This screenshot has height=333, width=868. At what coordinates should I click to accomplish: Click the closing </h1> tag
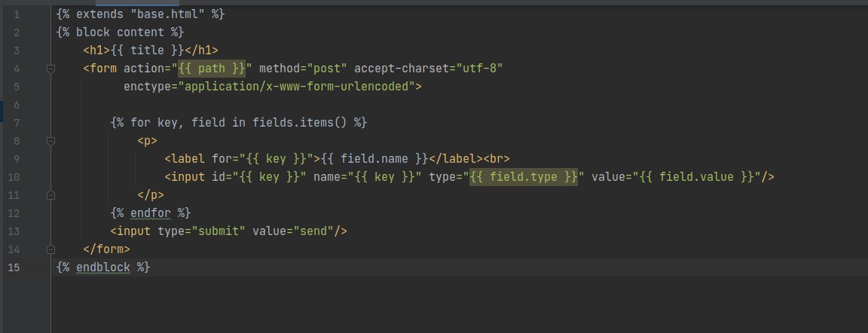pos(201,50)
